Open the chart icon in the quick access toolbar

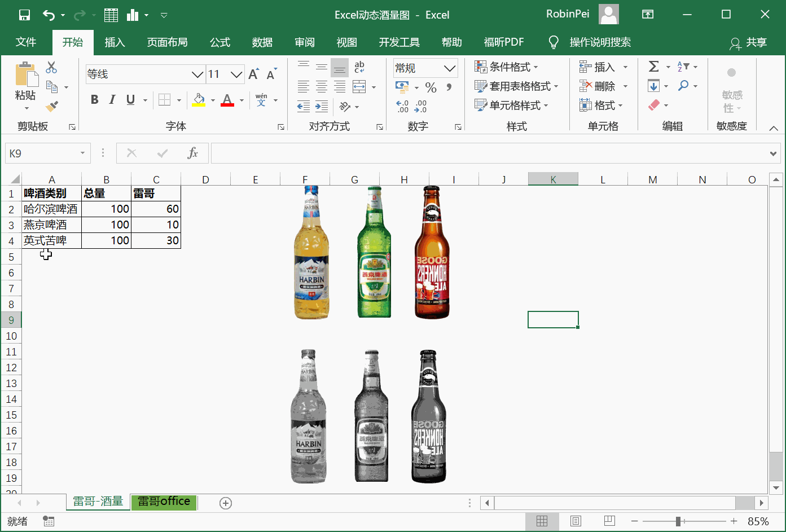coord(133,15)
